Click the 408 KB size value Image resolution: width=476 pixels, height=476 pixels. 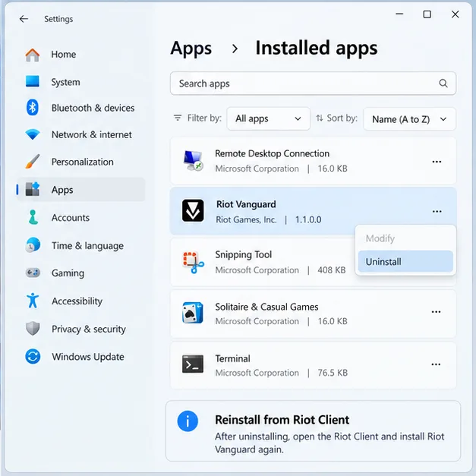point(332,270)
